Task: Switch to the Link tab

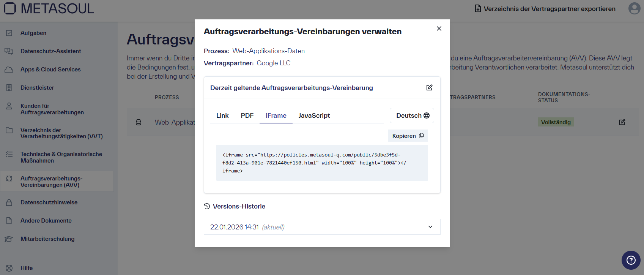Action: pyautogui.click(x=222, y=115)
